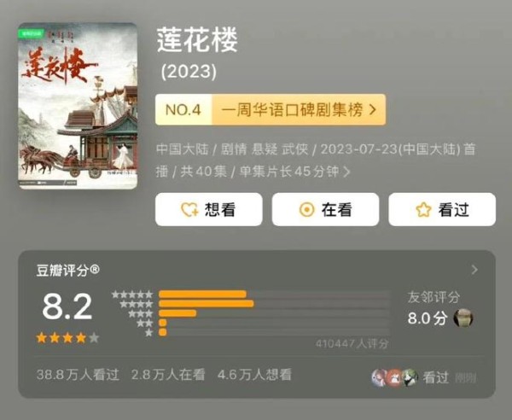Click the circle icon on 在看 button

point(306,210)
